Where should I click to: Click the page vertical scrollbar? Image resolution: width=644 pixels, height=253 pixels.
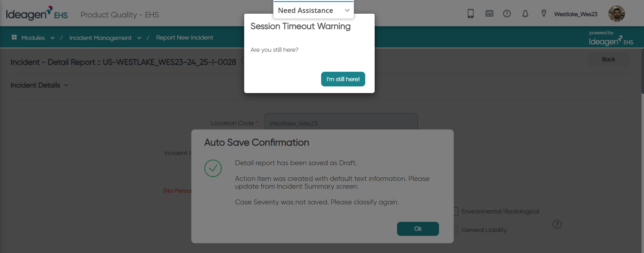click(643, 71)
